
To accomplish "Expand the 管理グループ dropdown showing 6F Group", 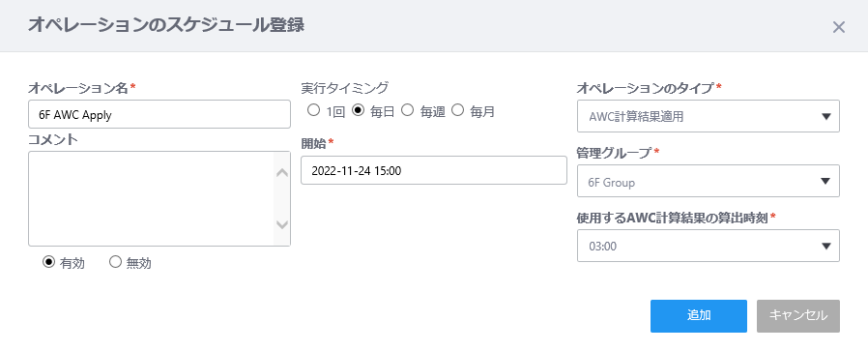I will [x=708, y=181].
